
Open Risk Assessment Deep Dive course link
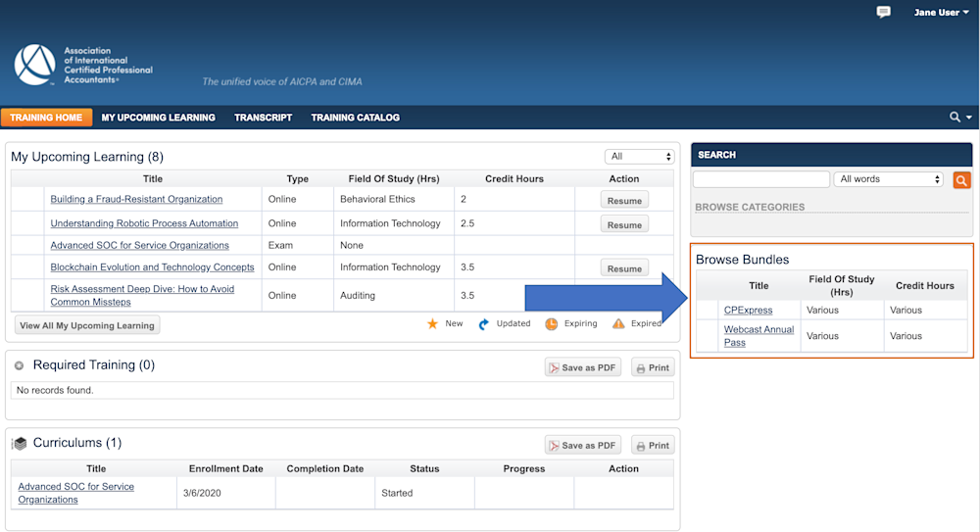point(142,295)
